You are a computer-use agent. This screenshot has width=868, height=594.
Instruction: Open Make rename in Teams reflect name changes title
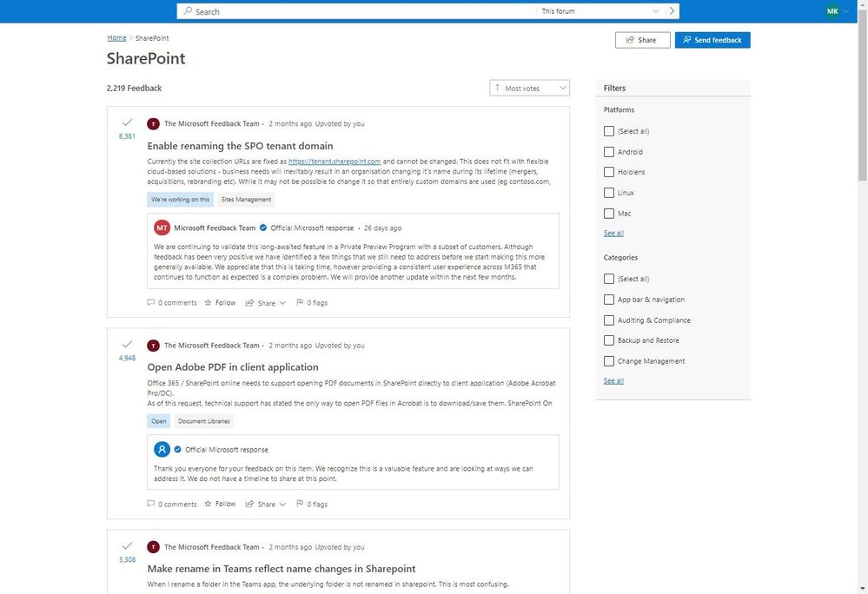[x=282, y=569]
